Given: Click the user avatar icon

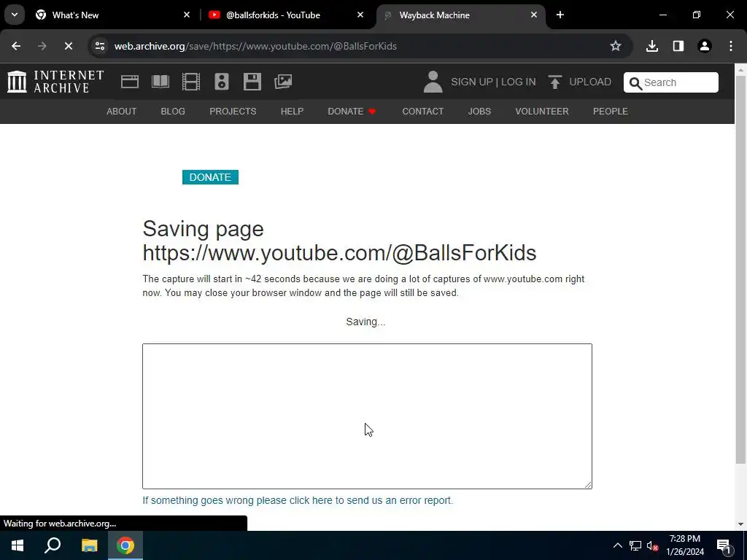Looking at the screenshot, I should coord(433,82).
